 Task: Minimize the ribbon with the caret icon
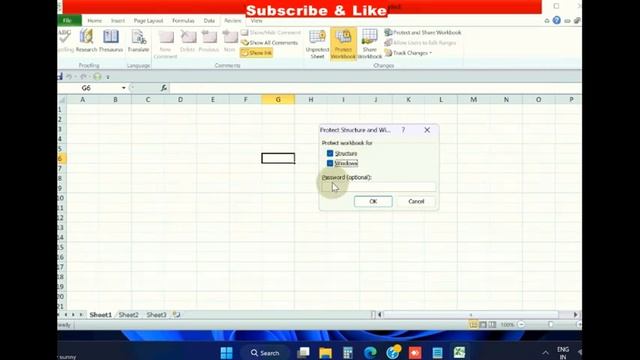[x=547, y=20]
